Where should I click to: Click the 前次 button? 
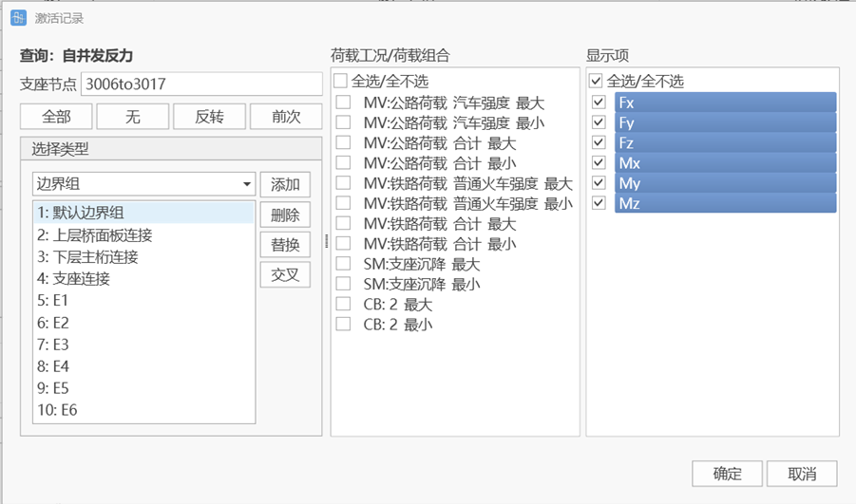coord(286,116)
